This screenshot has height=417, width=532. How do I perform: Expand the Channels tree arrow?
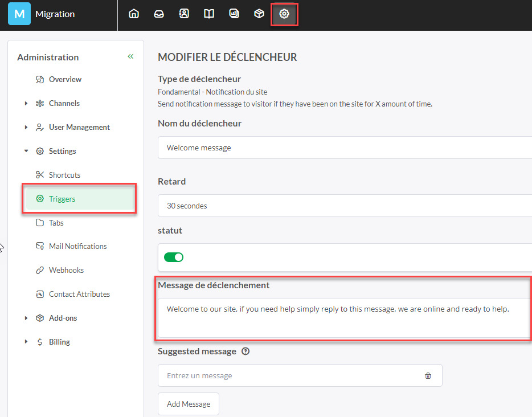click(x=26, y=104)
